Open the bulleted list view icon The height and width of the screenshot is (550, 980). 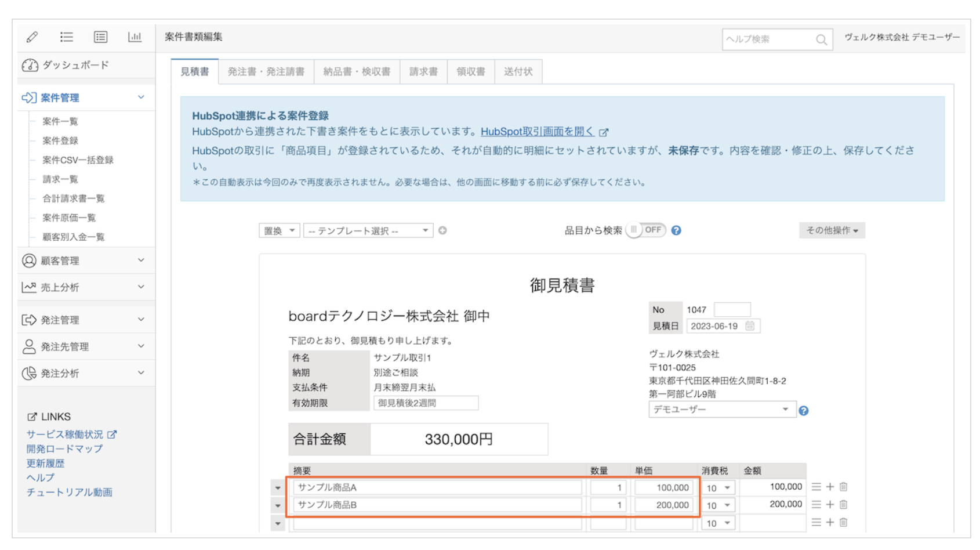point(67,37)
